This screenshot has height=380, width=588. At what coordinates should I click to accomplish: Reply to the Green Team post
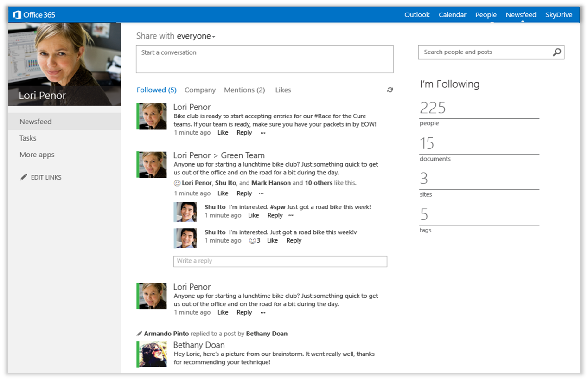click(244, 193)
